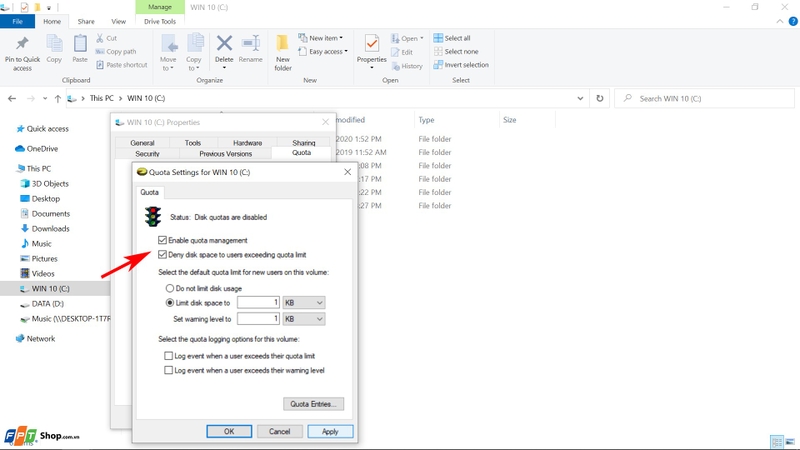800x450 pixels.
Task: Click the Search WIN 10 (C:) box
Action: tap(704, 98)
